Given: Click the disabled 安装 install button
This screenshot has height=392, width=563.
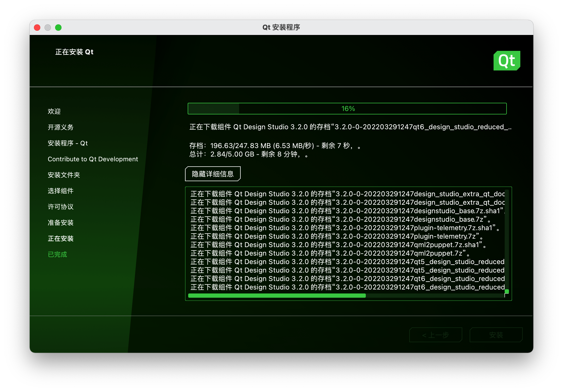Looking at the screenshot, I should [496, 335].
